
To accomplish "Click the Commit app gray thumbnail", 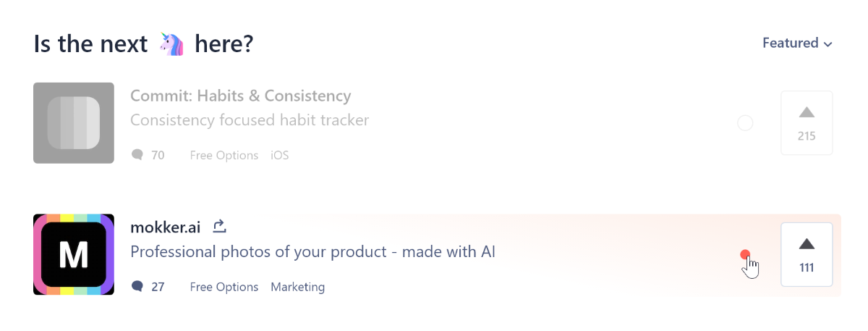I will [74, 122].
